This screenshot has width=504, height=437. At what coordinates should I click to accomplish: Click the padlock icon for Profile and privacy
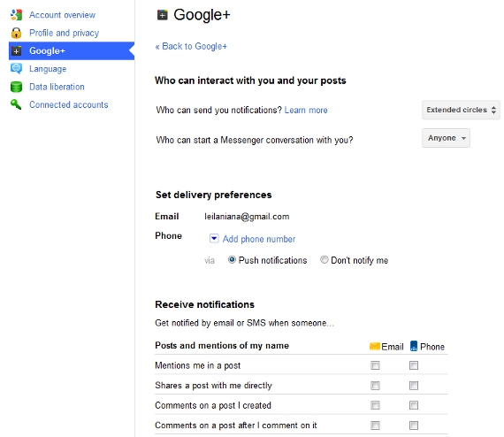click(17, 33)
